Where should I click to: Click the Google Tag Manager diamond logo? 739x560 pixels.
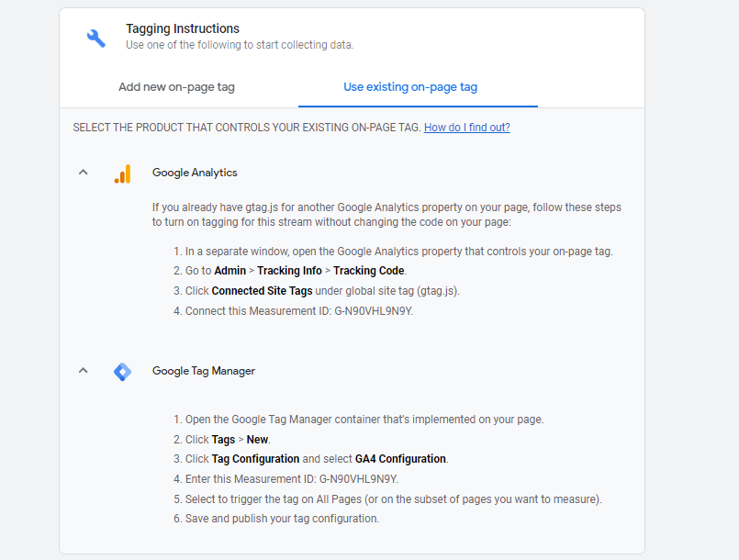coord(122,372)
